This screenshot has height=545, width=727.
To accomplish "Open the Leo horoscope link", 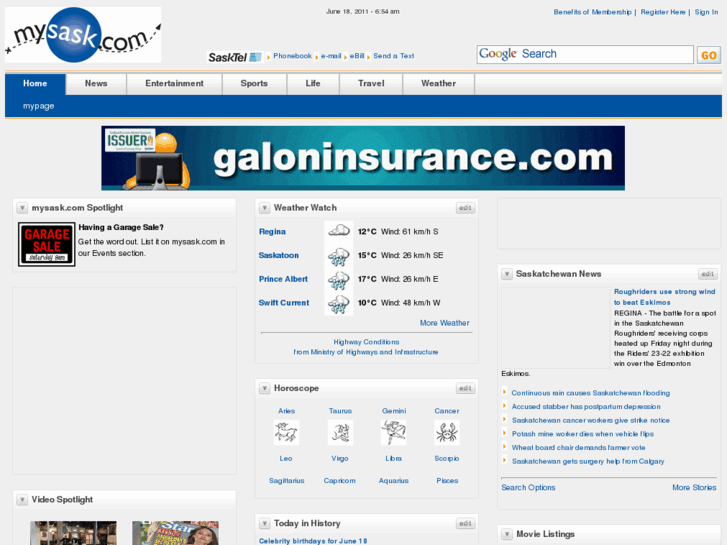I will 286,458.
